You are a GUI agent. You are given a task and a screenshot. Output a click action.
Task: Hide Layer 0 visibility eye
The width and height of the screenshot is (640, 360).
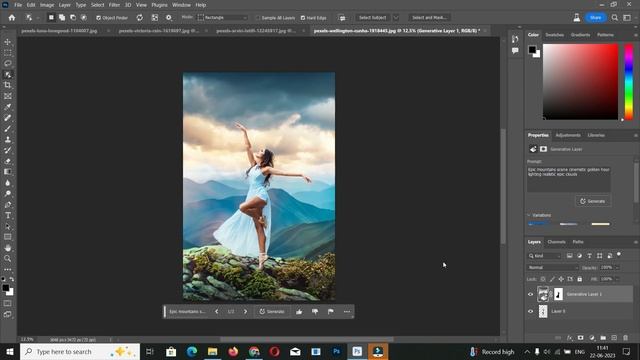point(531,311)
